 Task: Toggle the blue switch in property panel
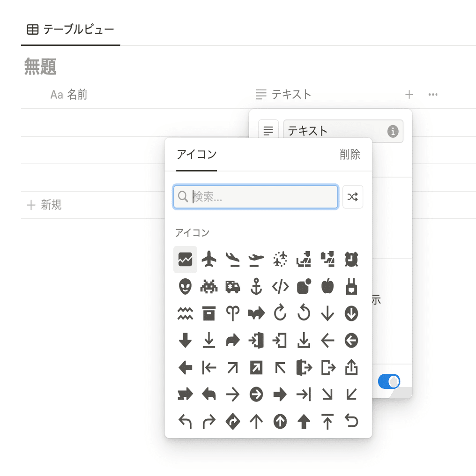click(x=389, y=381)
